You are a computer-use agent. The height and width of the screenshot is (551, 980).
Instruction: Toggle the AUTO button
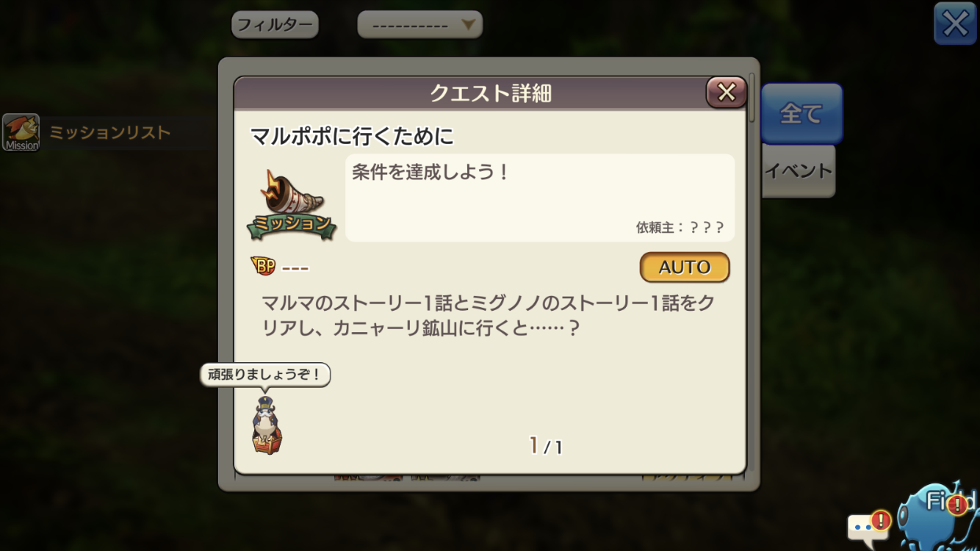[x=685, y=267]
